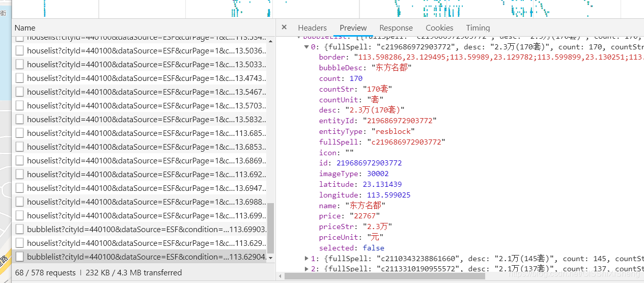Image resolution: width=644 pixels, height=283 pixels.
Task: Click the 232 KB / 4.3 MB transferred text
Action: coord(134,273)
